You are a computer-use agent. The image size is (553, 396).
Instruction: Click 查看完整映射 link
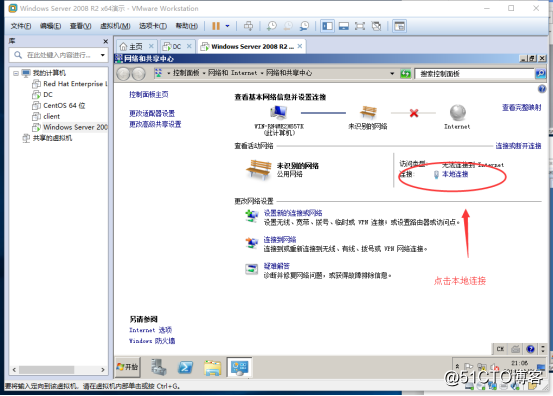coord(522,107)
